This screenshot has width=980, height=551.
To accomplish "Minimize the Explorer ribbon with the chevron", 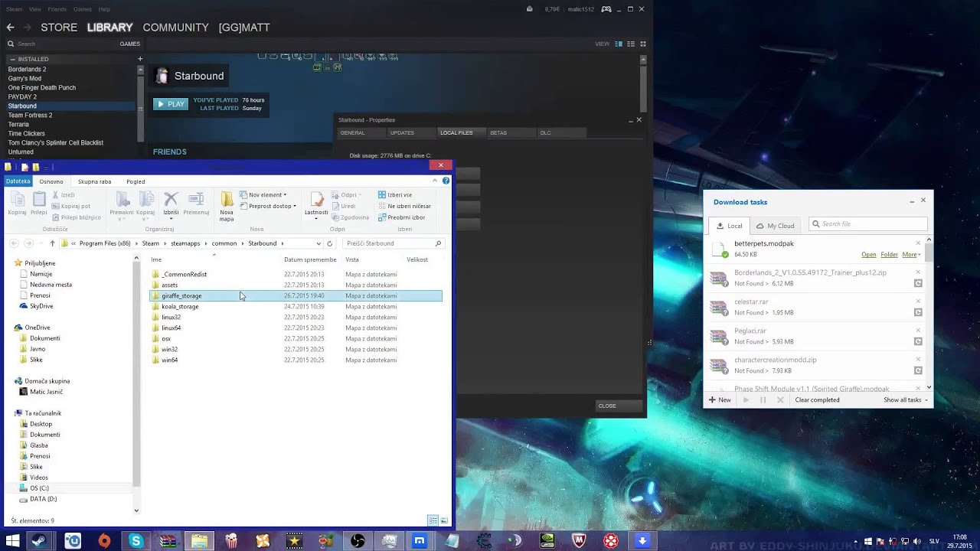I will tap(435, 181).
